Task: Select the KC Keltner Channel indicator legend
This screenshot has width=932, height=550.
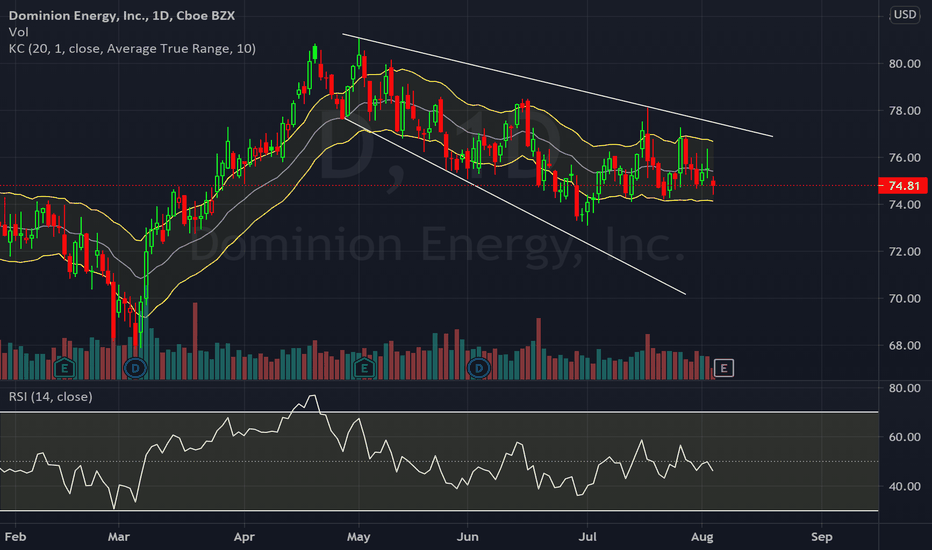Action: 132,49
